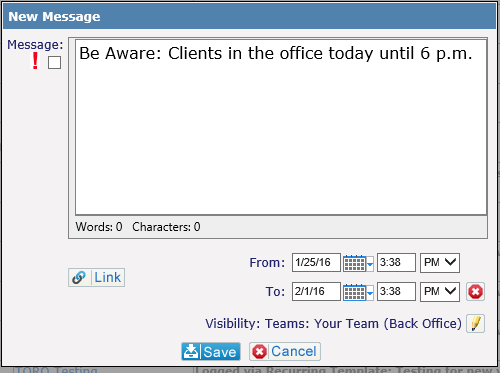Open the From AM/PM dropdown
Screen dimensions: 500x373
point(440,263)
